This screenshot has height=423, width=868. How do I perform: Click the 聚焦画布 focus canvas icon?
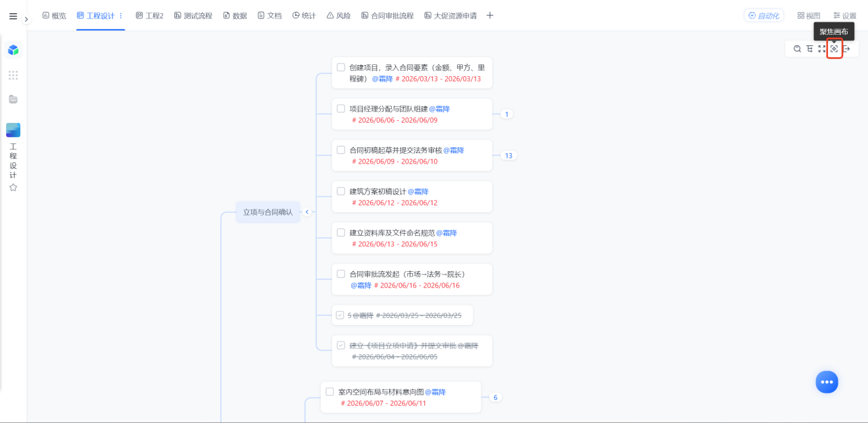(x=834, y=49)
